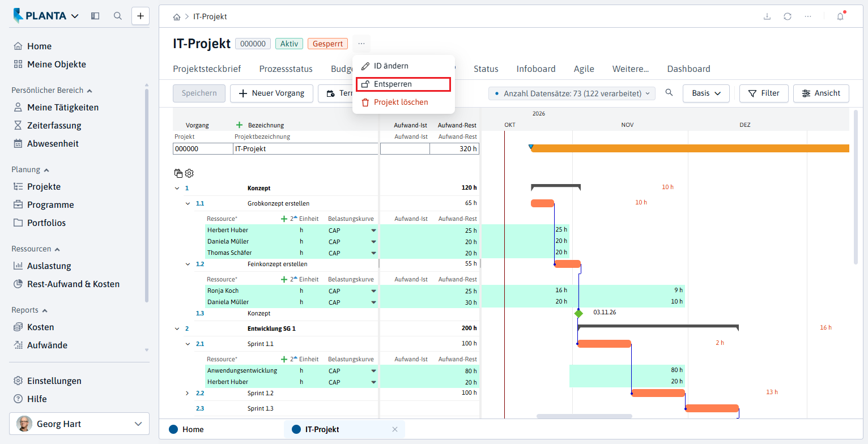The image size is (868, 444).
Task: Open Portfolios via its folder icon
Action: 18,223
